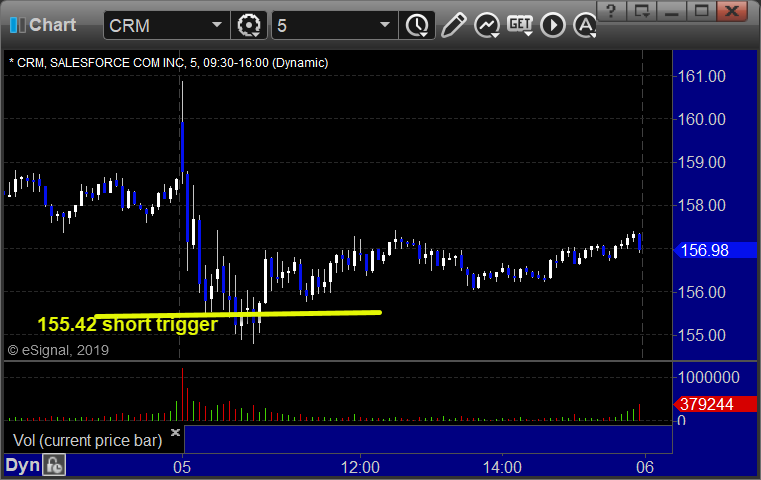Viewport: 761px width, 480px height.
Task: Open the time template clock icon
Action: [417, 25]
